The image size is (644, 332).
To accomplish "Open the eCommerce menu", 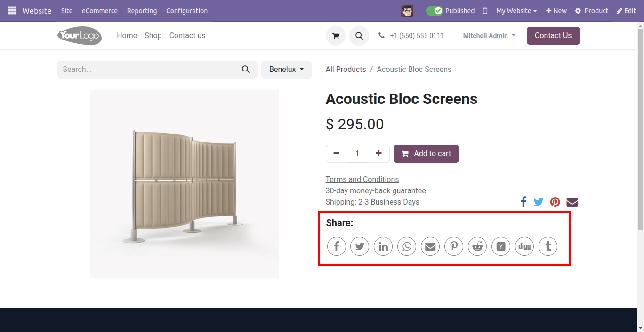I will [x=100, y=11].
